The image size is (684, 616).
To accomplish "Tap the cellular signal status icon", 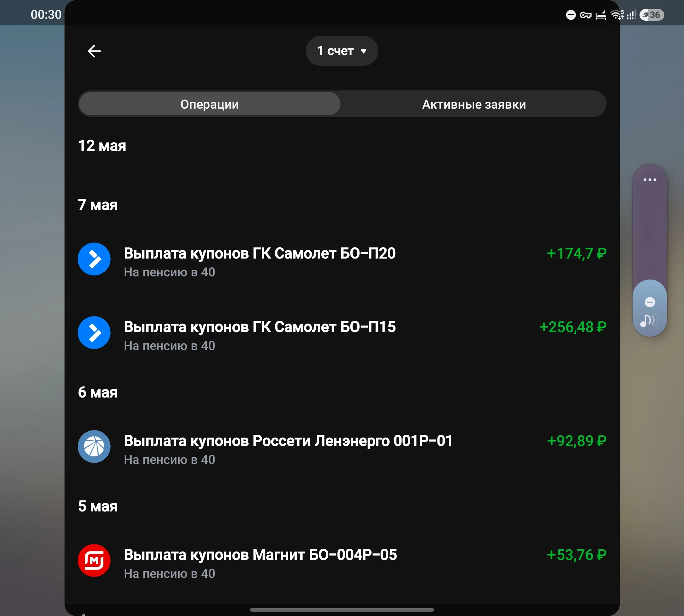I will [x=631, y=15].
